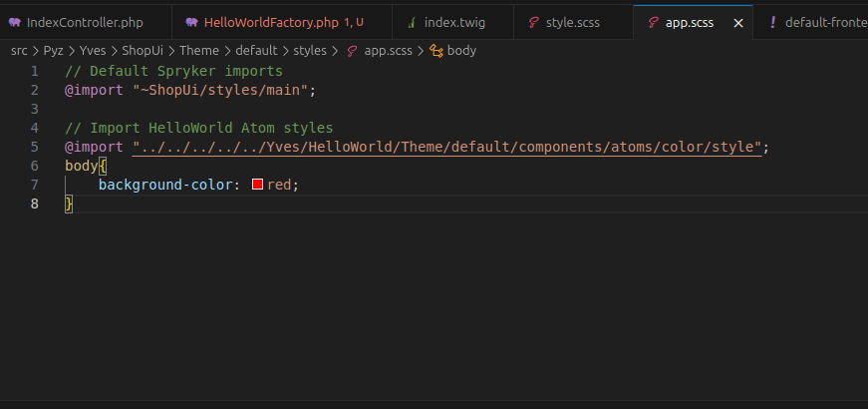Click the background-color property name
868x409 pixels.
point(165,185)
